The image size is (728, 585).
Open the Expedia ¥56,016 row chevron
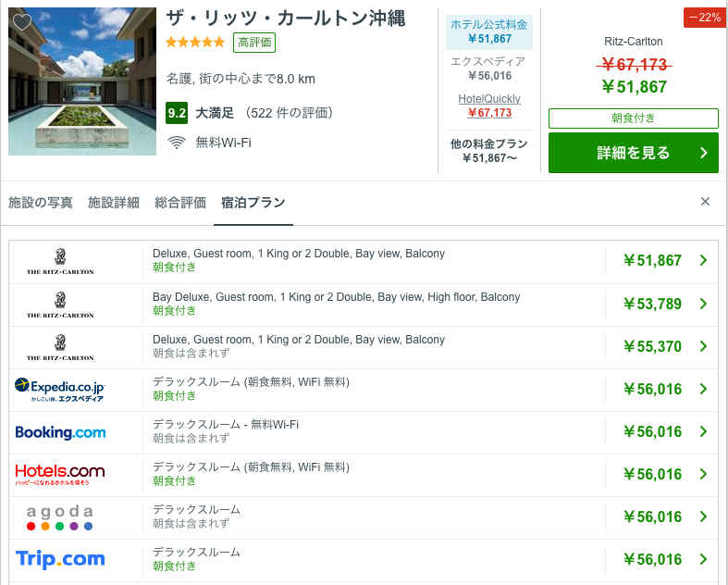click(x=703, y=389)
